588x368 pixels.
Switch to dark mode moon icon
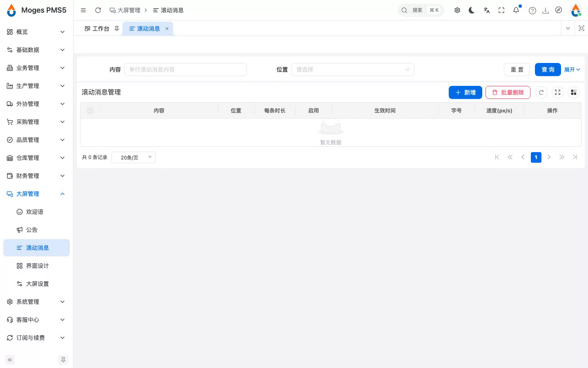472,10
